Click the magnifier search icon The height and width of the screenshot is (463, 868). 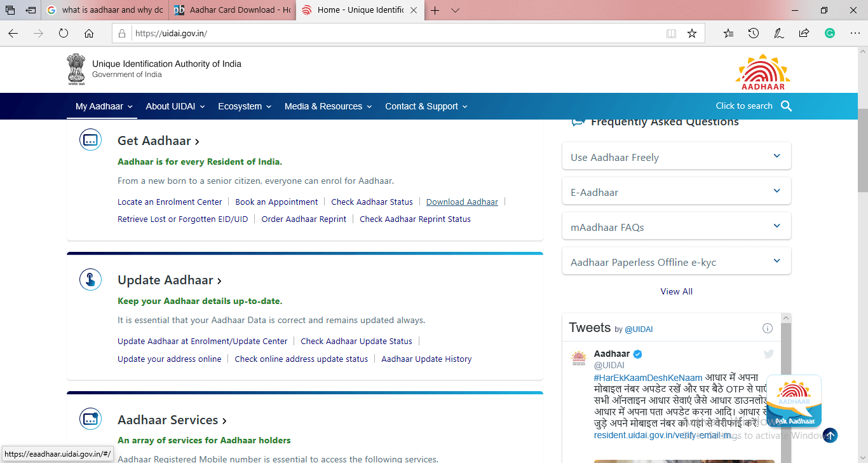[x=786, y=106]
